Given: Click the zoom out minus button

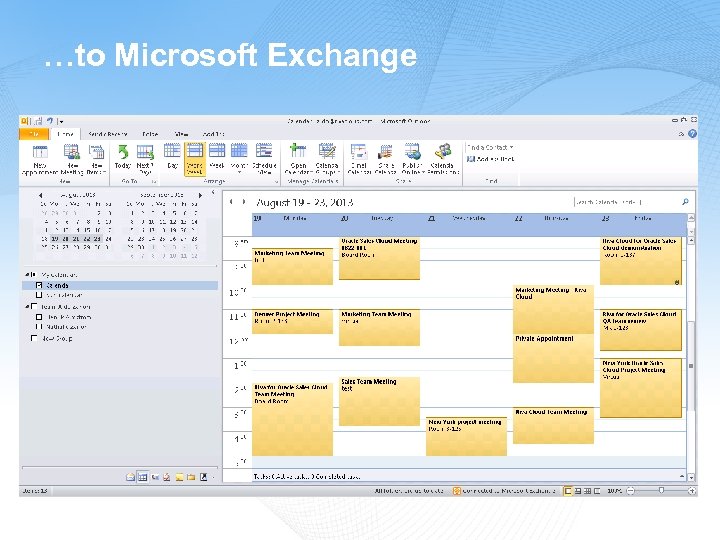Looking at the screenshot, I should pyautogui.click(x=631, y=491).
